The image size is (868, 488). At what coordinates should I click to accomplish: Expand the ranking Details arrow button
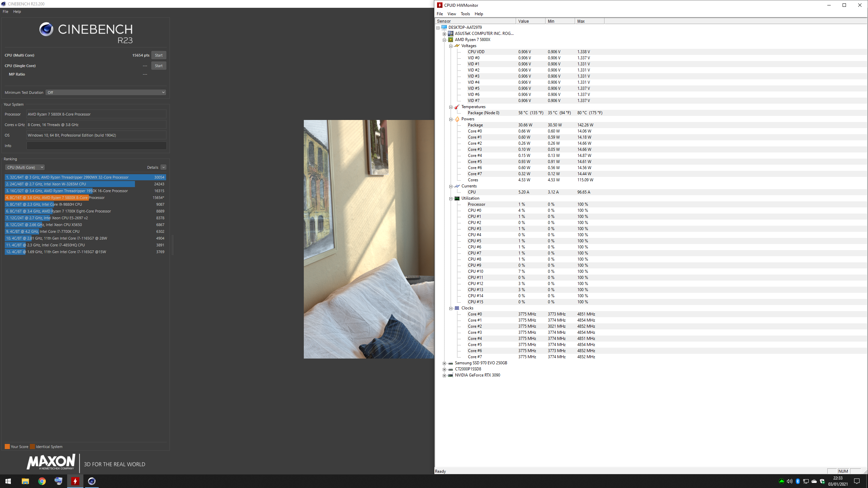point(163,167)
